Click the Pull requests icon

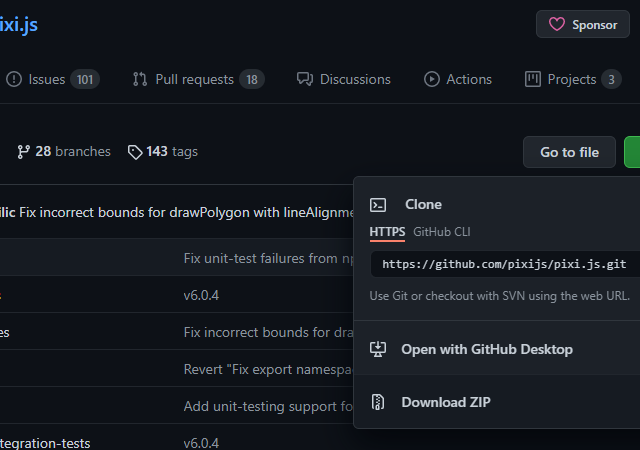tap(140, 79)
